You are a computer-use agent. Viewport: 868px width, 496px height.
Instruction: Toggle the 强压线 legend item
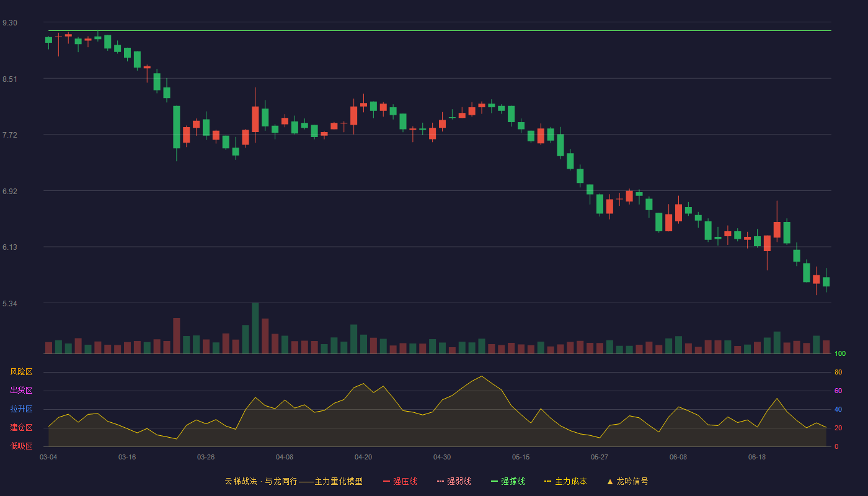[x=400, y=481]
